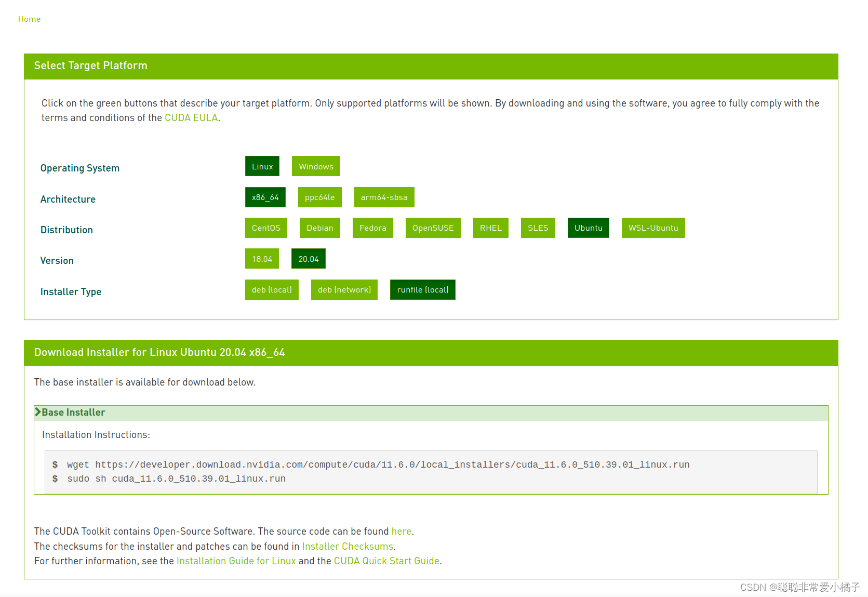Pick OpenSUSE distribution
Viewport: 868px width, 597px height.
point(433,228)
